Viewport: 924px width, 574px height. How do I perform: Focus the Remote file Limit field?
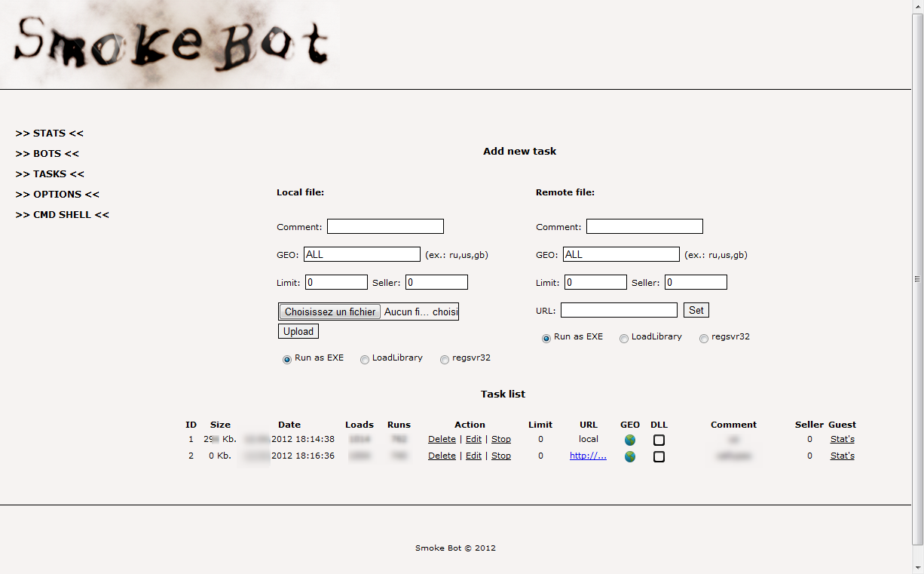(595, 282)
